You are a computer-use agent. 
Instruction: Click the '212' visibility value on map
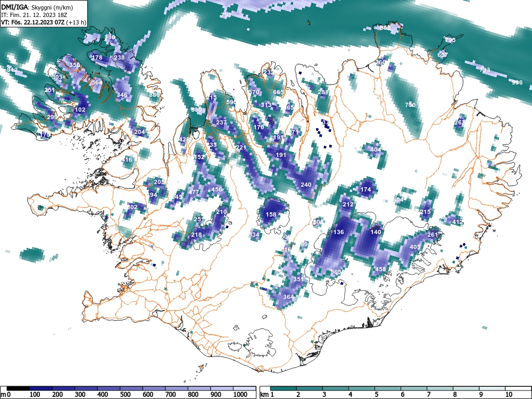pyautogui.click(x=348, y=205)
